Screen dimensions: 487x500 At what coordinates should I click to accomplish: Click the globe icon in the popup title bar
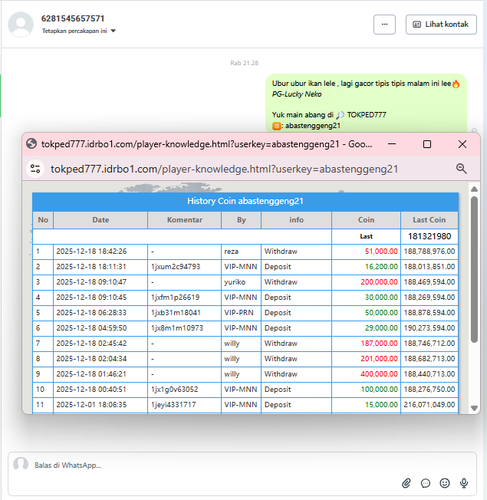click(31, 144)
